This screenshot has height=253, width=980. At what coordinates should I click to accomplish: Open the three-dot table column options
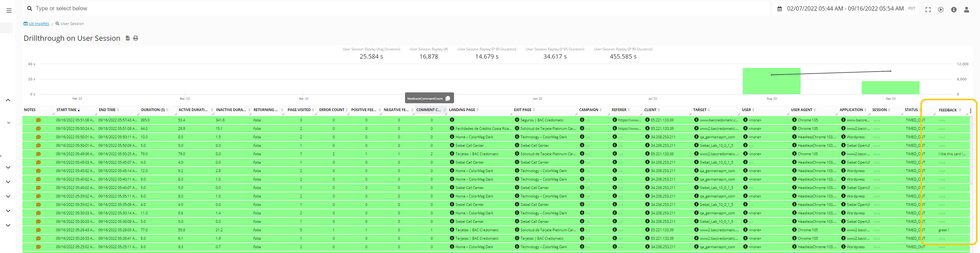(971, 111)
